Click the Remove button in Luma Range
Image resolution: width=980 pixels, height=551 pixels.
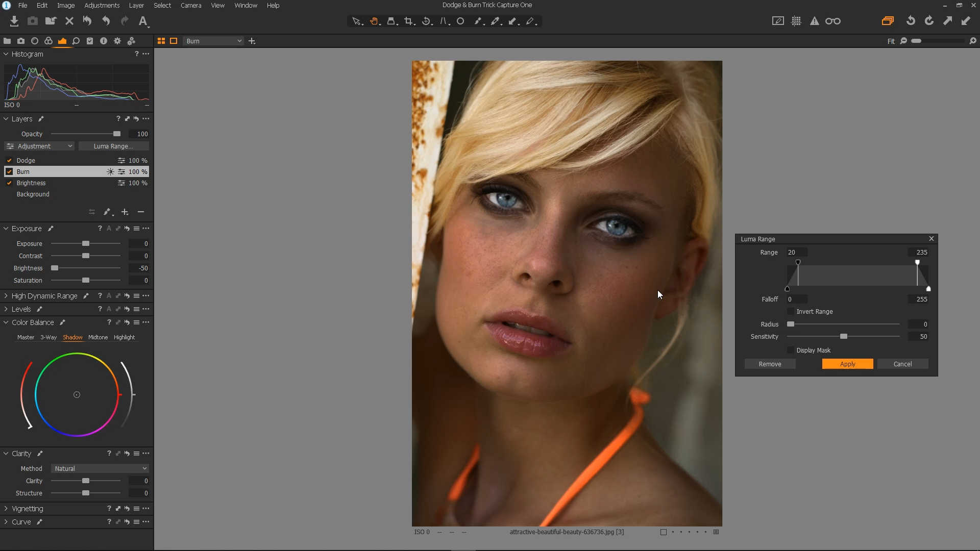click(x=770, y=364)
